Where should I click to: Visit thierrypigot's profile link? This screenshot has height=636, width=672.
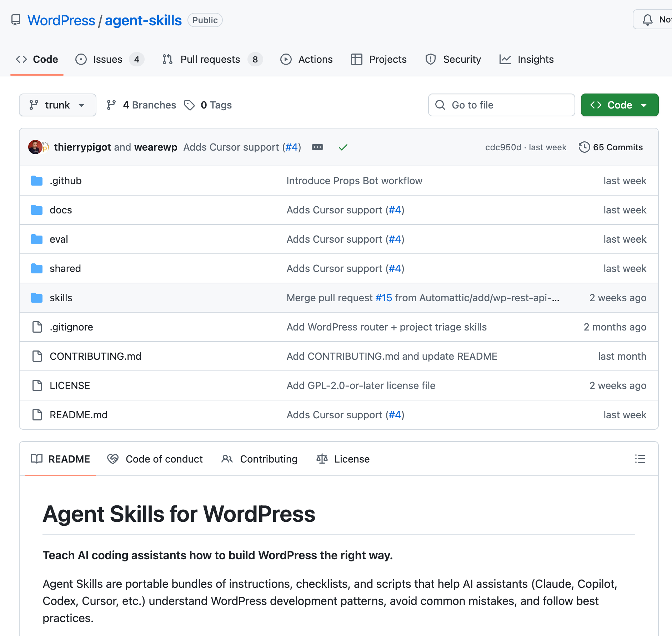[x=83, y=147]
